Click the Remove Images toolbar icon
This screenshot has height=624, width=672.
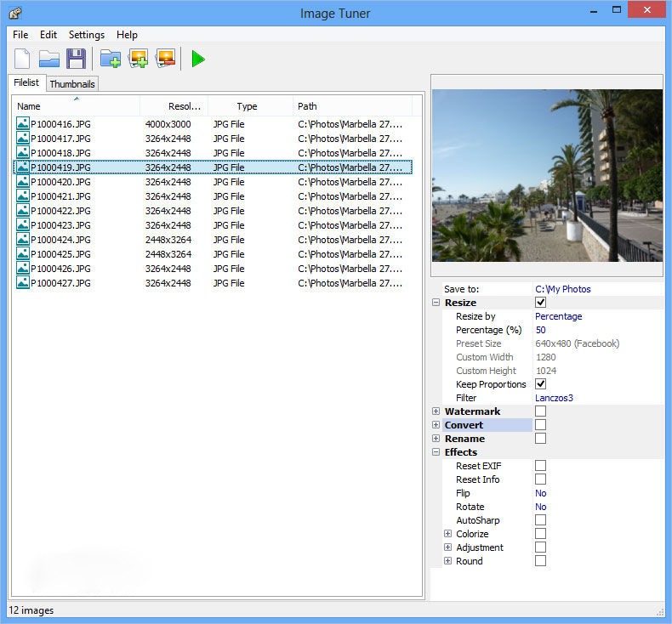(165, 59)
